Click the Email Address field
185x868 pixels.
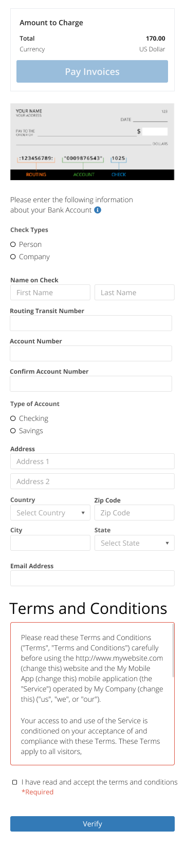coord(92,578)
